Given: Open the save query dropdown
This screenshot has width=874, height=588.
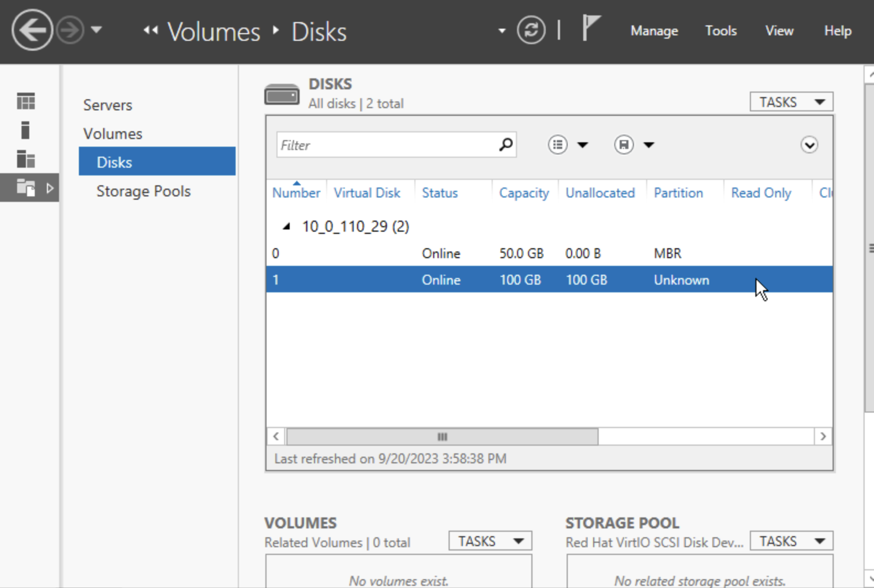Looking at the screenshot, I should coord(633,145).
